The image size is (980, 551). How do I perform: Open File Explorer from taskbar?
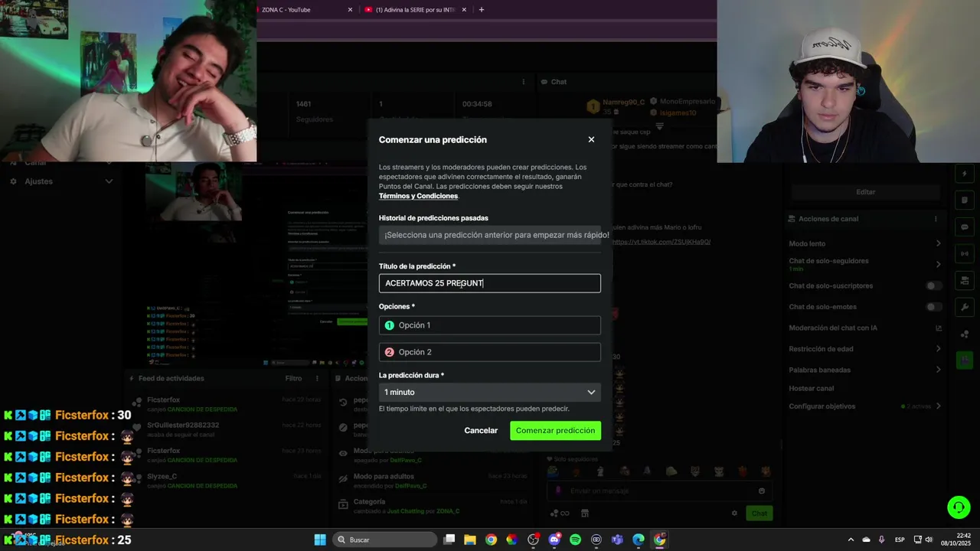pyautogui.click(x=470, y=540)
